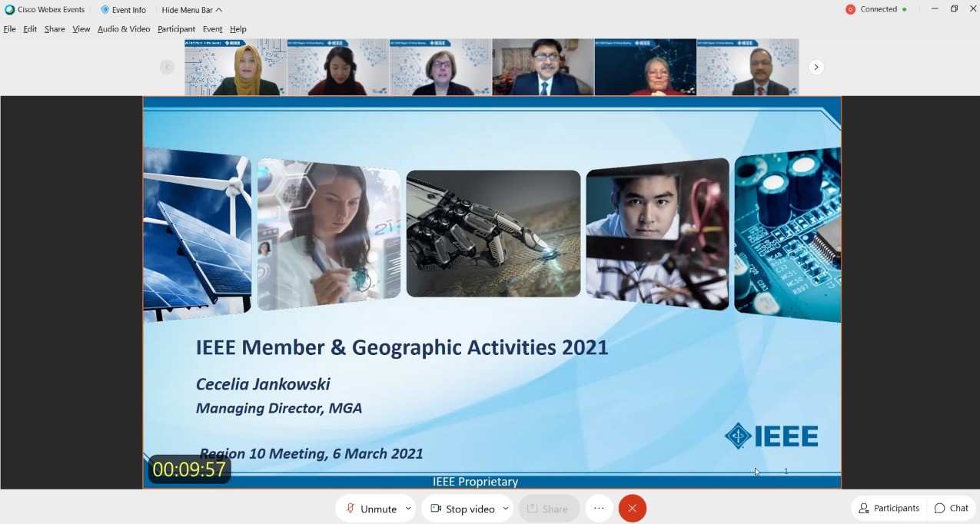This screenshot has width=980, height=524.
Task: Open the Participants panel
Action: point(889,509)
